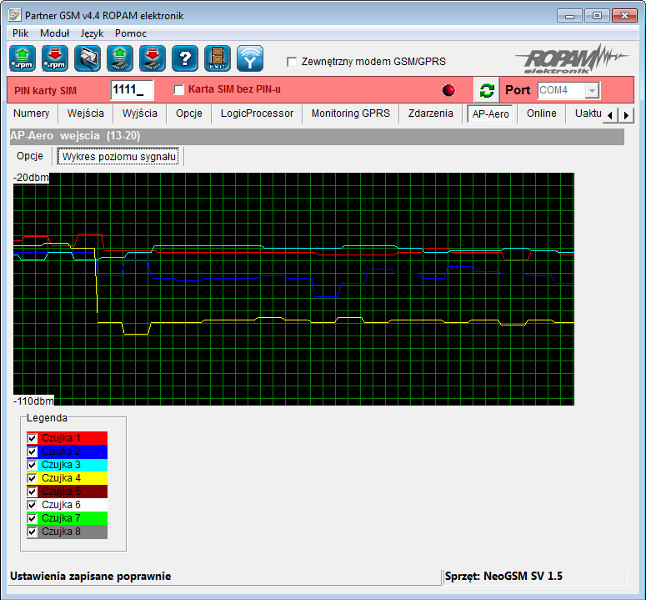Click the EXIT door icon
The height and width of the screenshot is (600, 646).
tap(217, 58)
